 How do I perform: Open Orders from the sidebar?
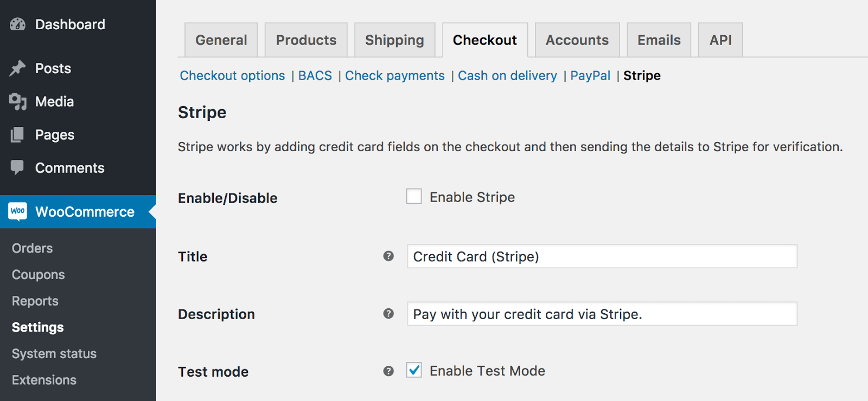coord(31,248)
